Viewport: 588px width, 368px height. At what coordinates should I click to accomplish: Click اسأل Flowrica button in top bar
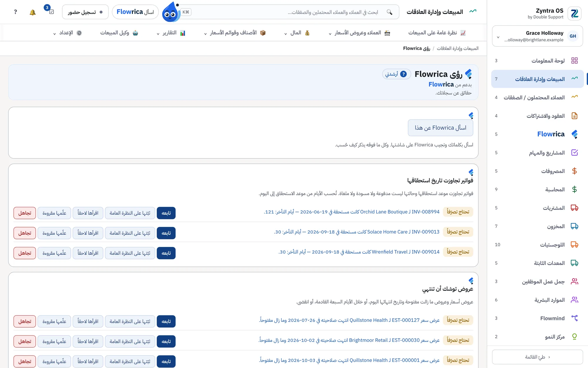(135, 12)
